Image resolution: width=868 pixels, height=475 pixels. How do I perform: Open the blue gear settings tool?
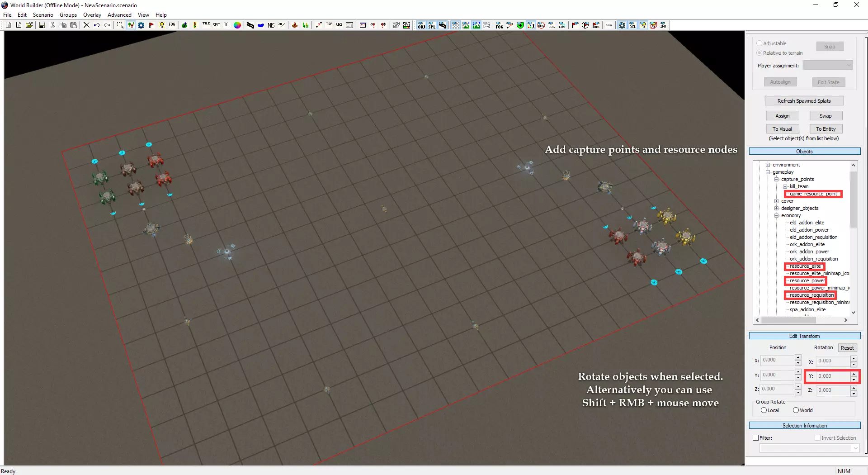[x=141, y=25]
